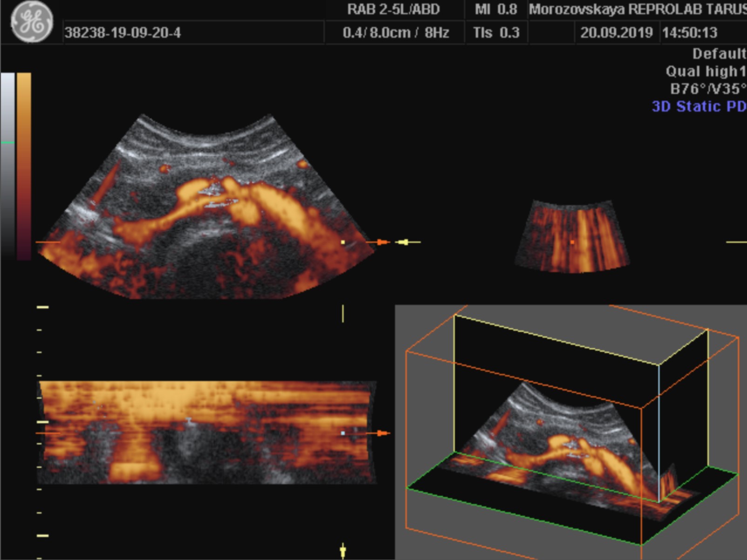Click the yellow arrow marker below plane C
Screen dimensions: 747x560
point(343,550)
